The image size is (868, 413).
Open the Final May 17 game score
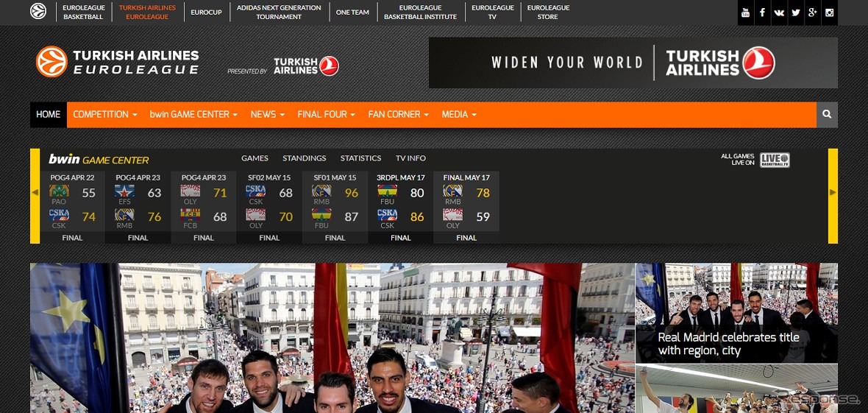point(466,206)
